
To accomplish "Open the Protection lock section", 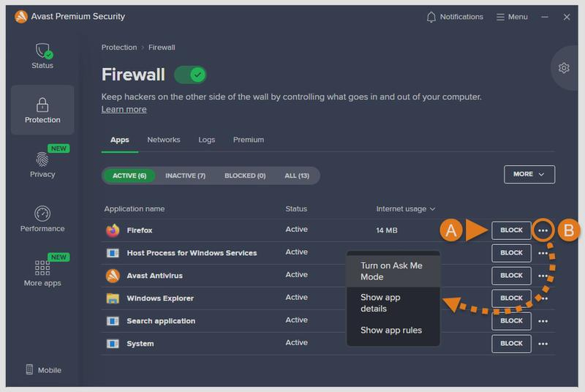I will (x=42, y=110).
